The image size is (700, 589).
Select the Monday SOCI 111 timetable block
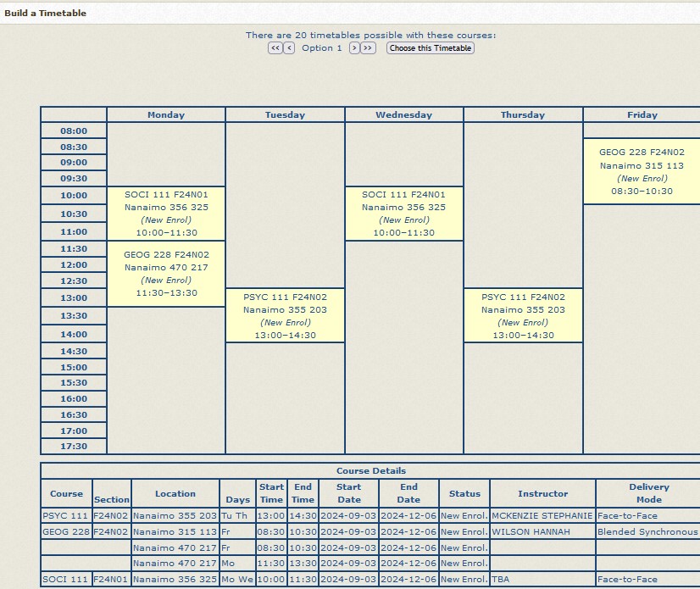tap(166, 214)
